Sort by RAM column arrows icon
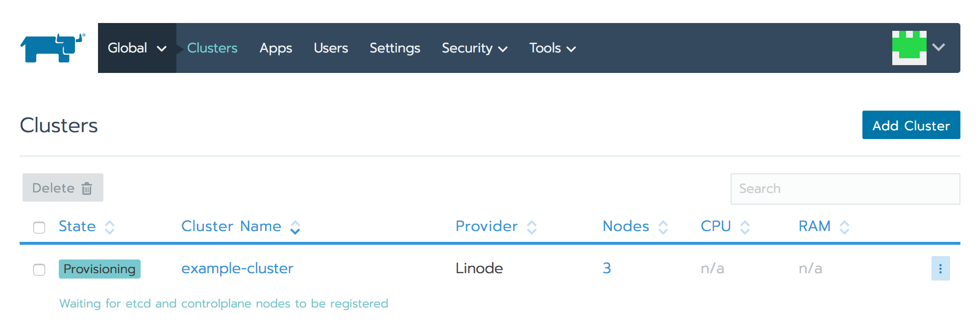Viewport: 980px width, 329px height. click(x=844, y=227)
